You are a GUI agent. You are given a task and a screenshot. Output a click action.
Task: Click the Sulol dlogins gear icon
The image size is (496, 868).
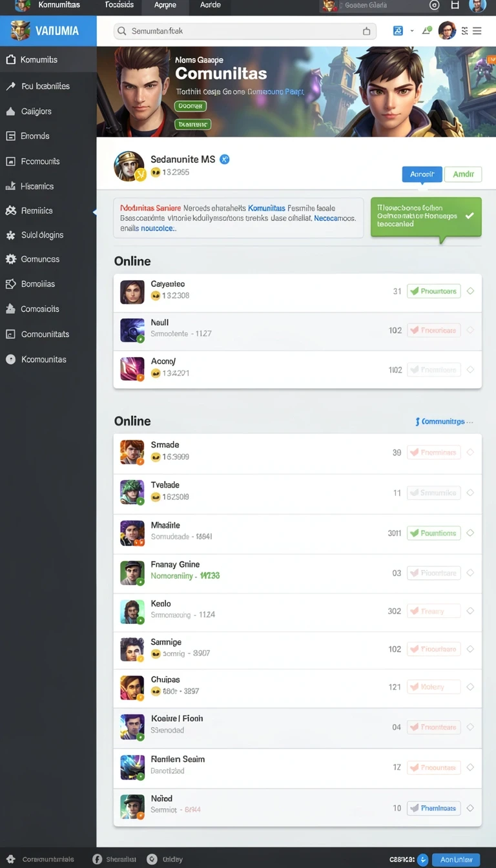point(10,235)
